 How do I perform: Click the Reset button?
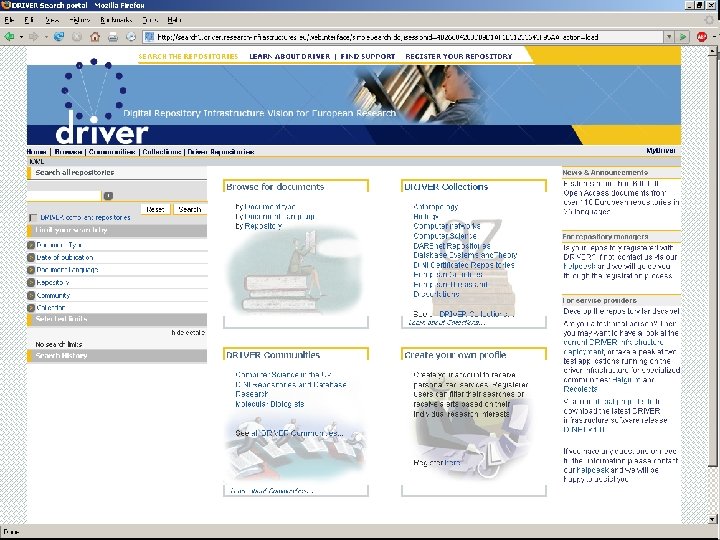155,209
